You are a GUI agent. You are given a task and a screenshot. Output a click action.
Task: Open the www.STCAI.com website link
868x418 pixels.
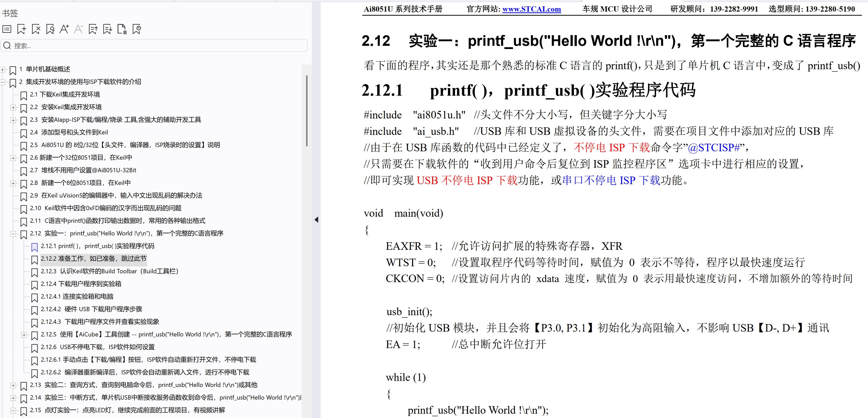[531, 9]
